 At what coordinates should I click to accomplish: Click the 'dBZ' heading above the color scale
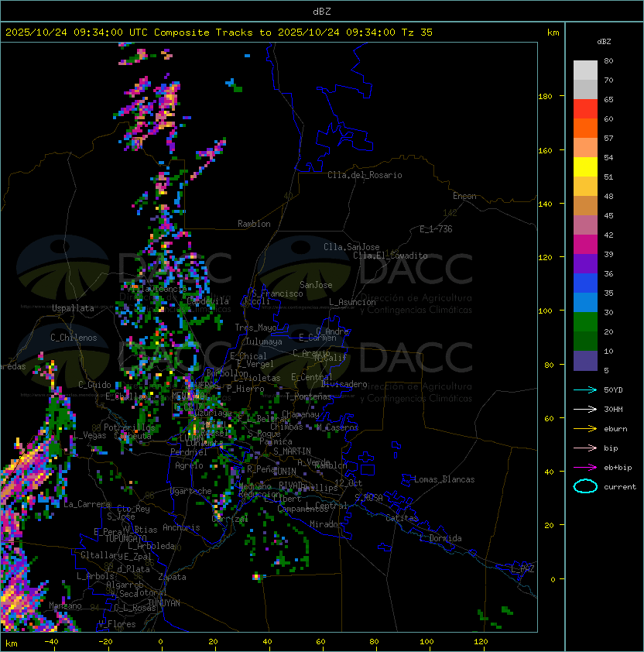click(604, 42)
